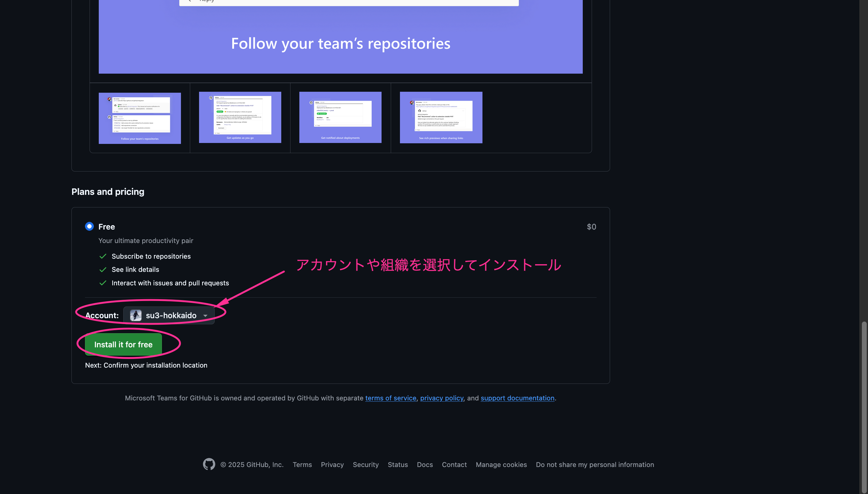Image resolution: width=868 pixels, height=494 pixels.
Task: Open the support documentation link
Action: [517, 398]
